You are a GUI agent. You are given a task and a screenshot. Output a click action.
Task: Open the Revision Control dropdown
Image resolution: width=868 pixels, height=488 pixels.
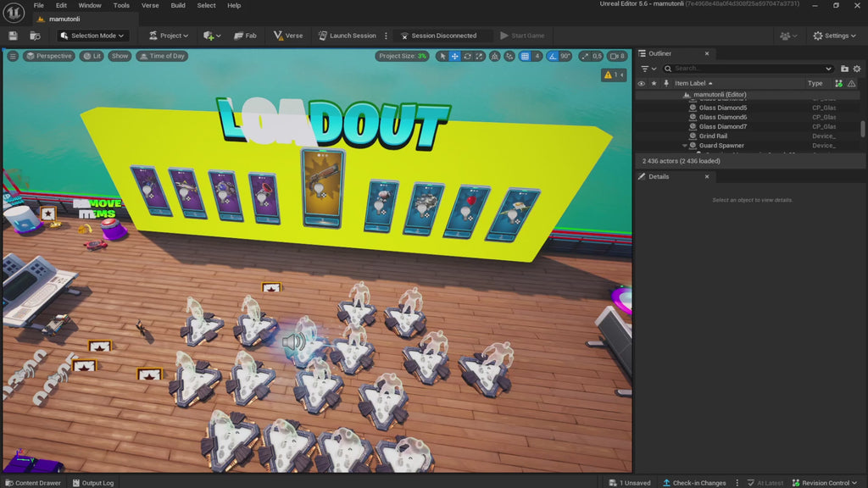point(824,483)
